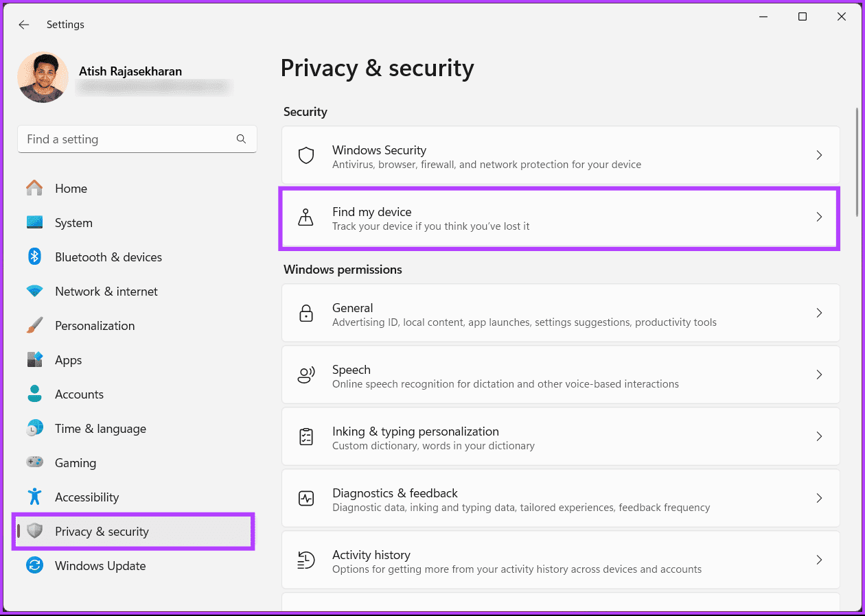Click 'Track your device' description text
Viewport: 865px width, 616px height.
431,226
